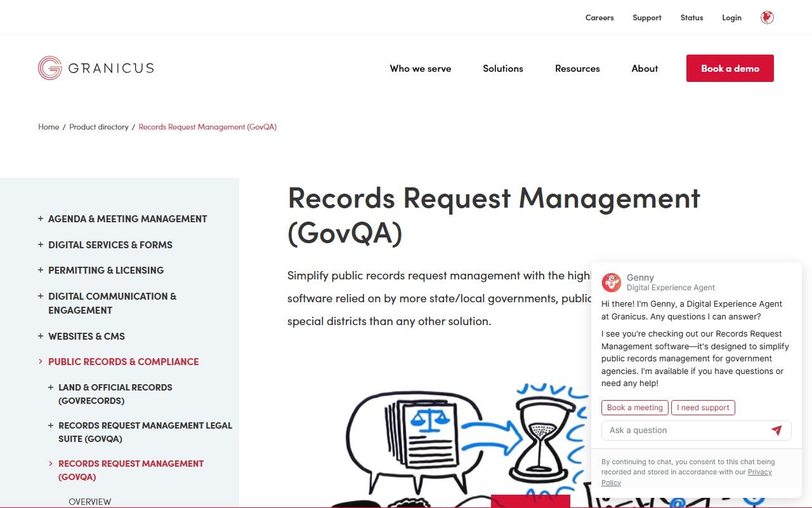Expand Records Request Management Legal Suite plus
Viewport: 812px width, 508px height.
tap(51, 425)
